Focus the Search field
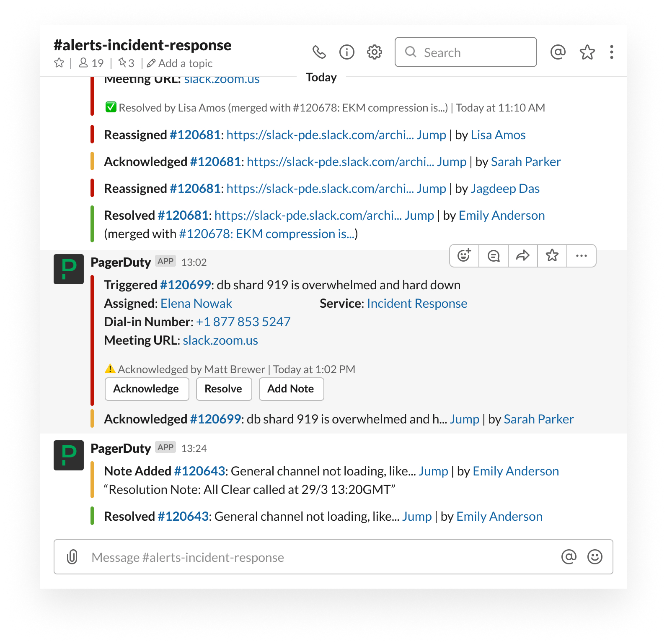 tap(465, 52)
